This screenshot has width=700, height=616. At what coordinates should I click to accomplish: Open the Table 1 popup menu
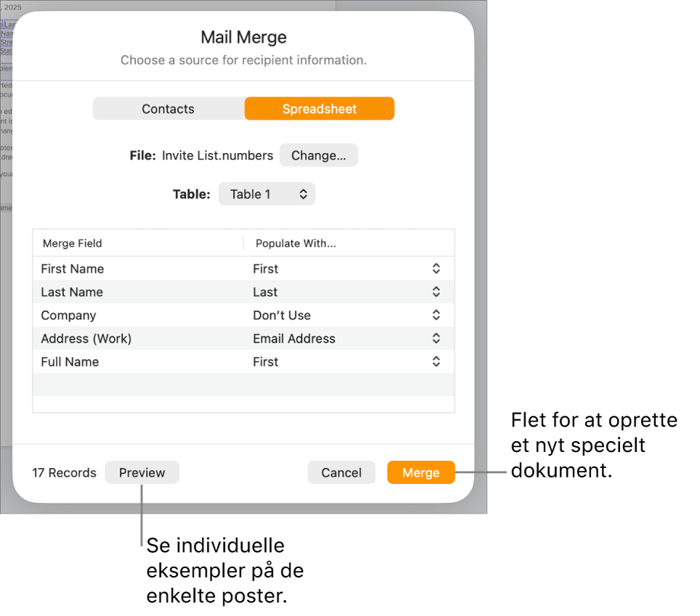point(267,194)
